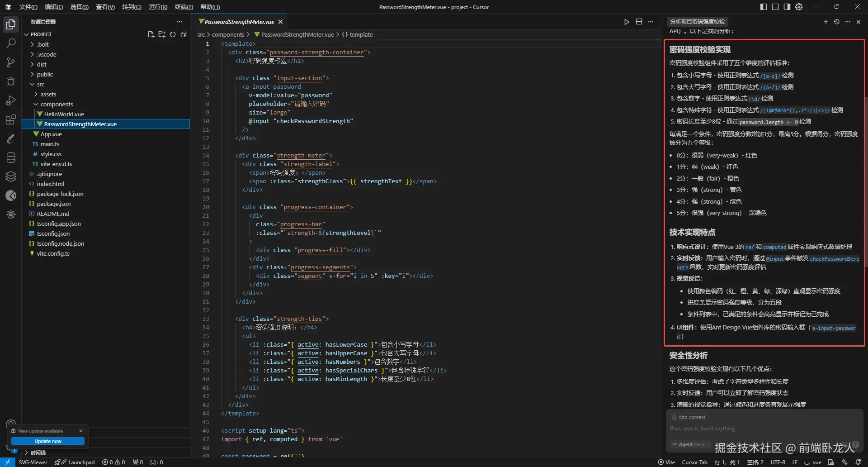
Task: Open the explorer panel's more actions menu
Action: [179, 22]
